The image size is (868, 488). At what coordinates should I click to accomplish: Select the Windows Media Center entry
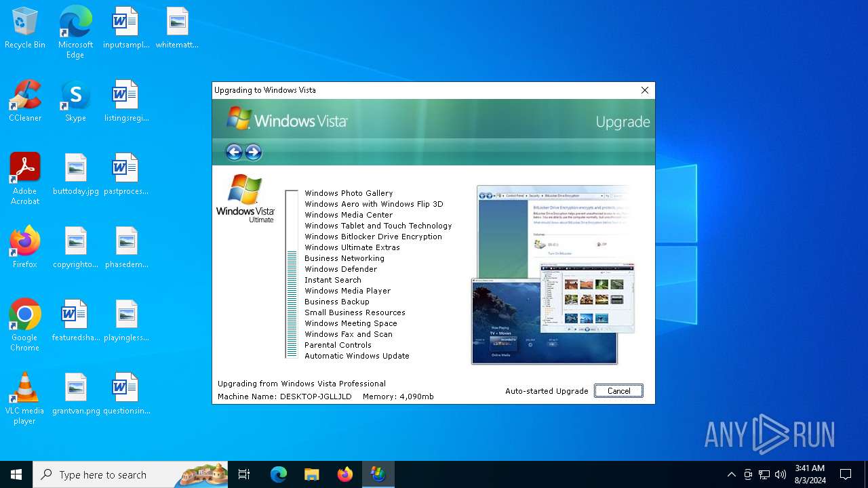click(349, 215)
